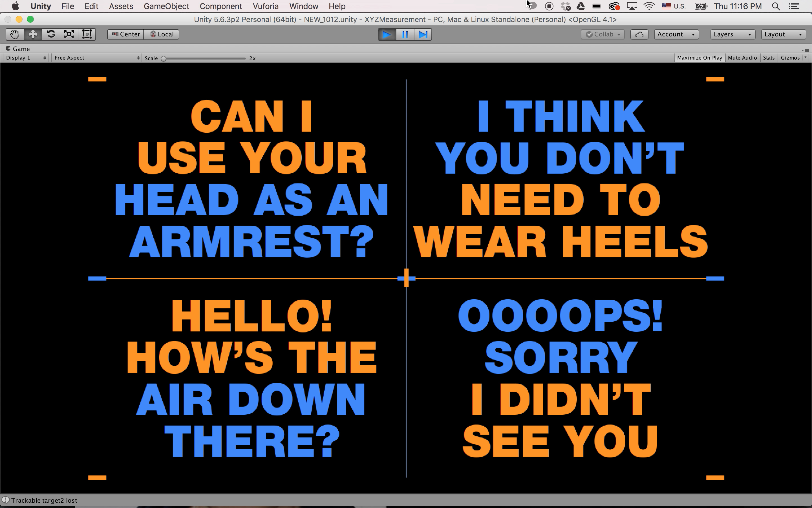The height and width of the screenshot is (508, 812).
Task: Open the Vuforia menu
Action: (266, 6)
